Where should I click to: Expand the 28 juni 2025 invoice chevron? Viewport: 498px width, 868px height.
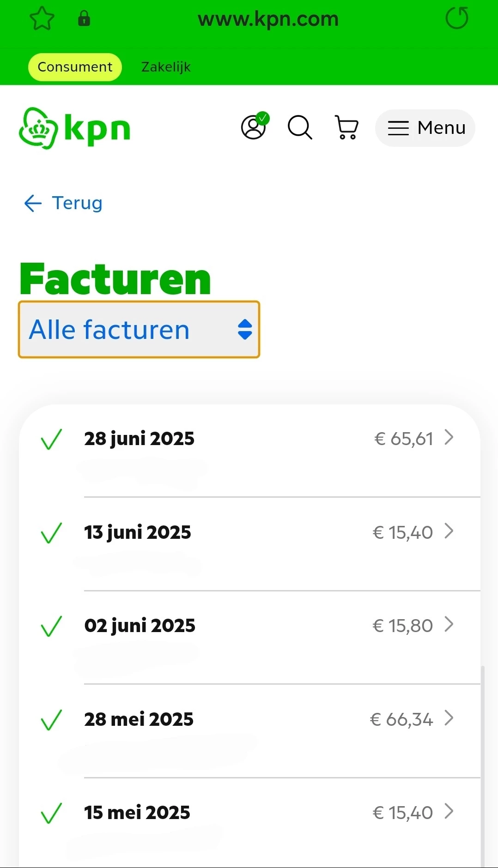point(449,437)
